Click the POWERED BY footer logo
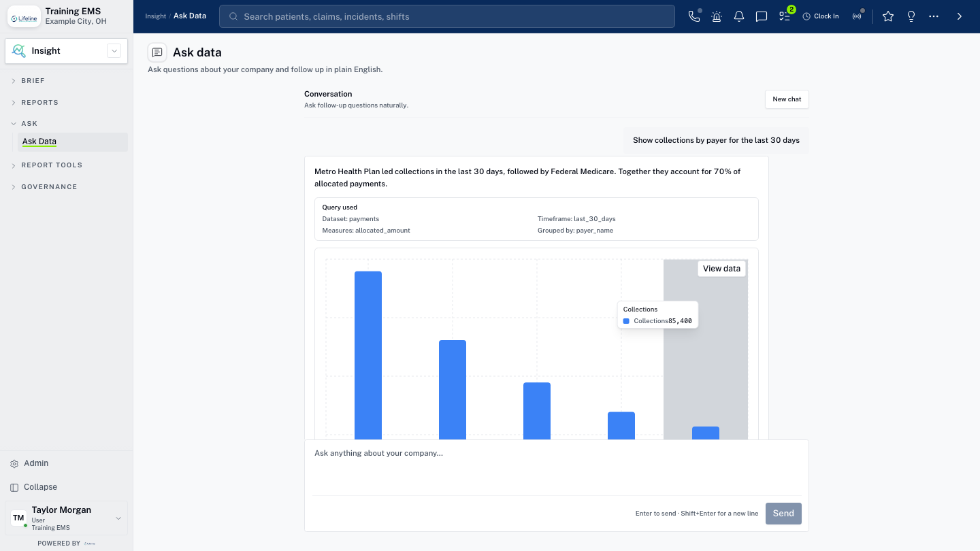This screenshot has width=980, height=551. 90,544
